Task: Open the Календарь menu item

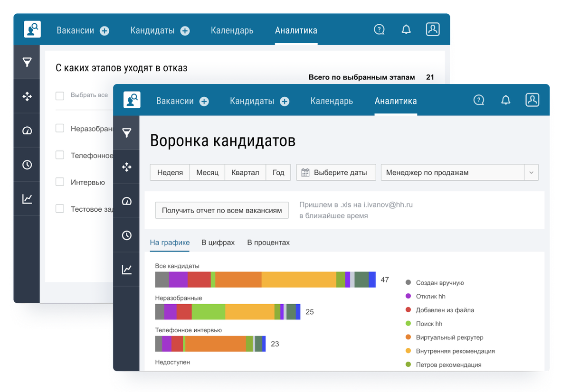Action: tap(331, 101)
